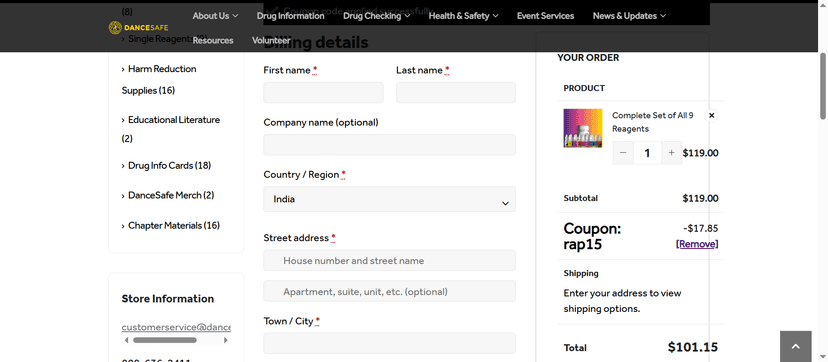Open Chapter Materials category
This screenshot has width=828, height=362.
(x=174, y=225)
